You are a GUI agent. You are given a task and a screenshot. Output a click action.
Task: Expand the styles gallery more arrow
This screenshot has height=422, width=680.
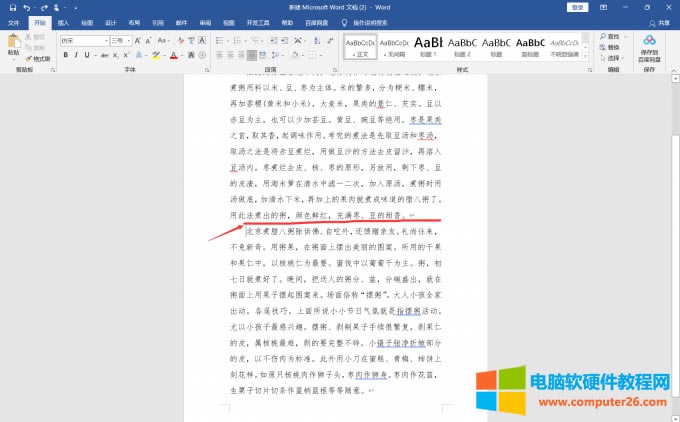[585, 56]
